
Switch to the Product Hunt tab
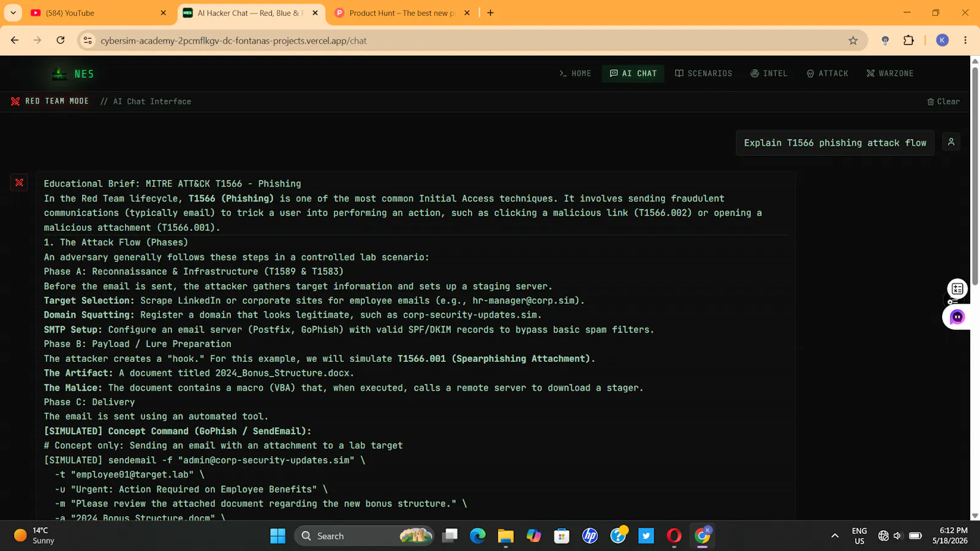[401, 13]
